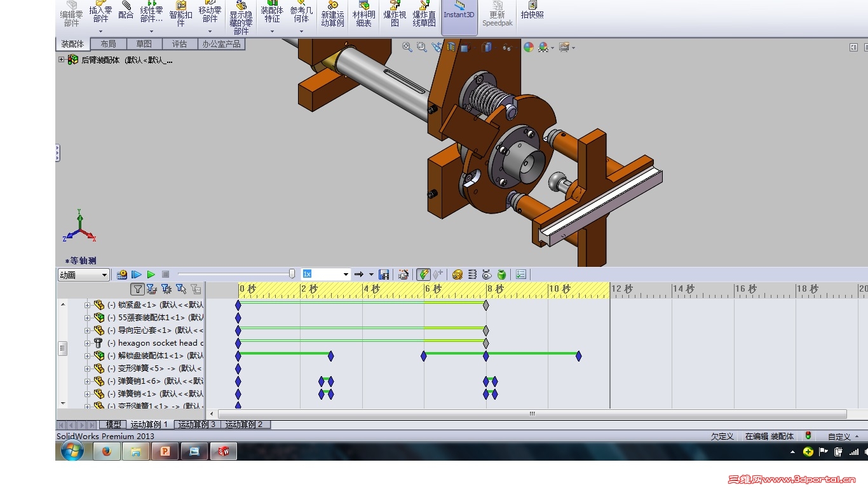Click Zoom to Area magnifier icon

421,47
